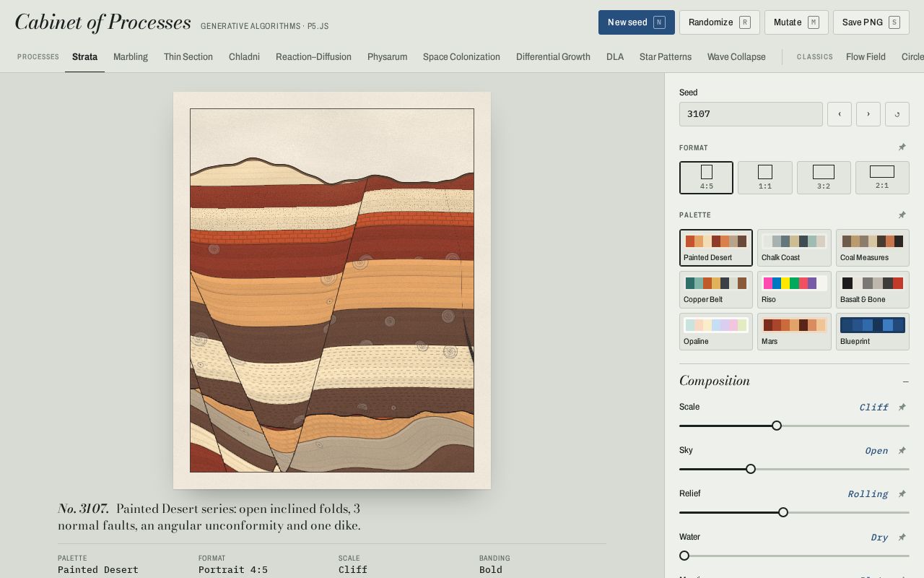Image resolution: width=924 pixels, height=578 pixels.
Task: Open the Star Patterns tab
Action: pyautogui.click(x=666, y=57)
